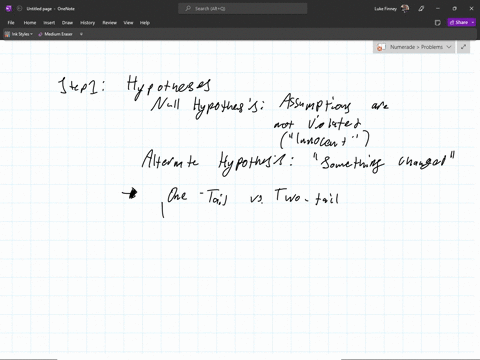Click the Search (Alt+Q) box
This screenshot has width=480, height=360.
tap(243, 9)
